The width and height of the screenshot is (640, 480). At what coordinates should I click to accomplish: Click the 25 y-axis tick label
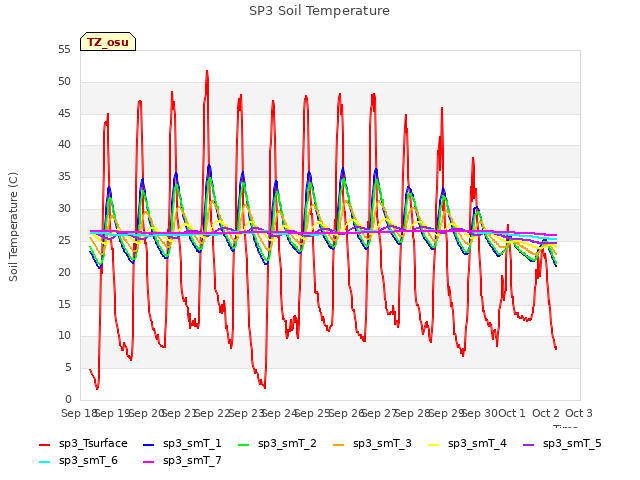[x=64, y=240]
